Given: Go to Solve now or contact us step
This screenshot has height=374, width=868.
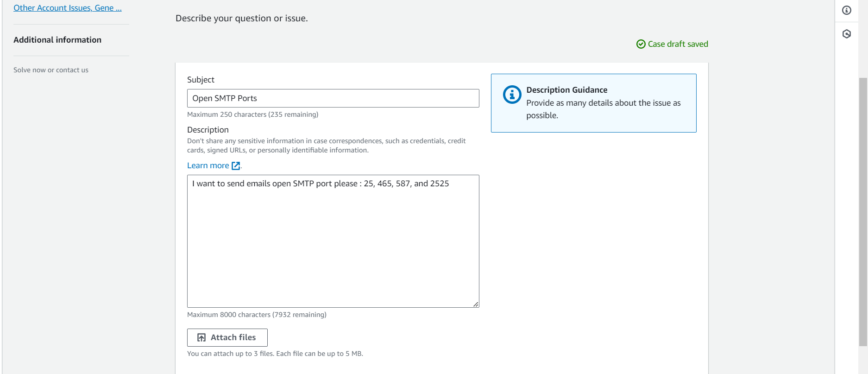Looking at the screenshot, I should click(x=51, y=70).
